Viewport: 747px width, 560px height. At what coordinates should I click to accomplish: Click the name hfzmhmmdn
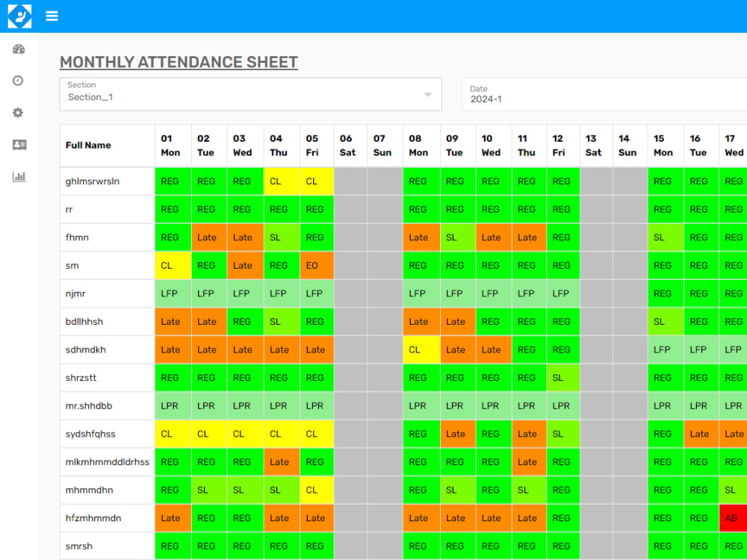tap(93, 518)
